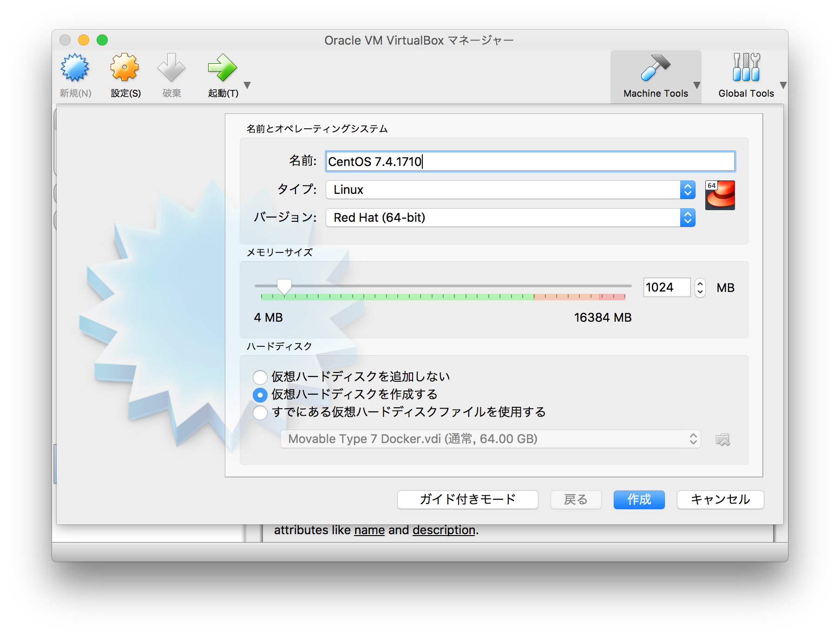Select 'use existing virtual hard disk file' radio
Image resolution: width=840 pixels, height=636 pixels.
260,412
